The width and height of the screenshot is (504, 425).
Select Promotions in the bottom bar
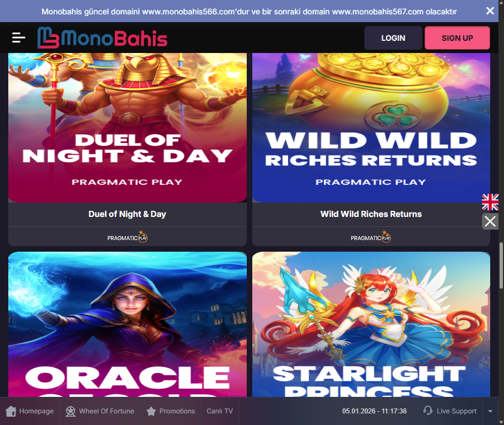(171, 411)
